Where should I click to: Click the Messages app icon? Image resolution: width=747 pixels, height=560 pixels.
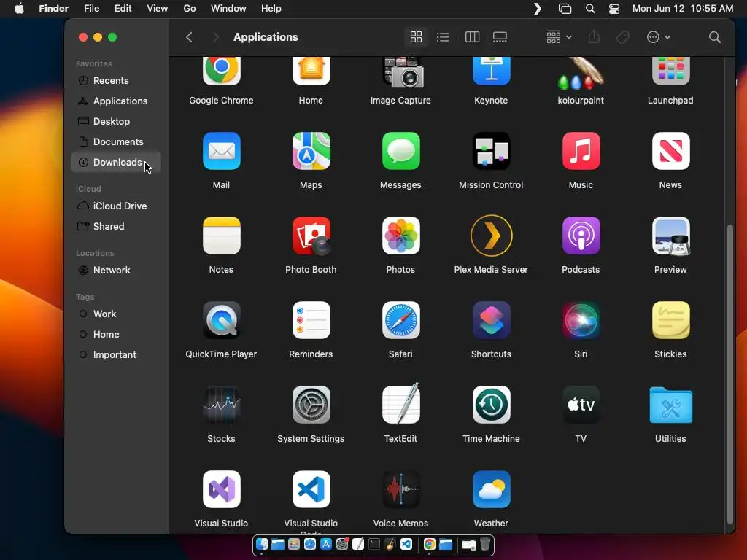pos(400,151)
